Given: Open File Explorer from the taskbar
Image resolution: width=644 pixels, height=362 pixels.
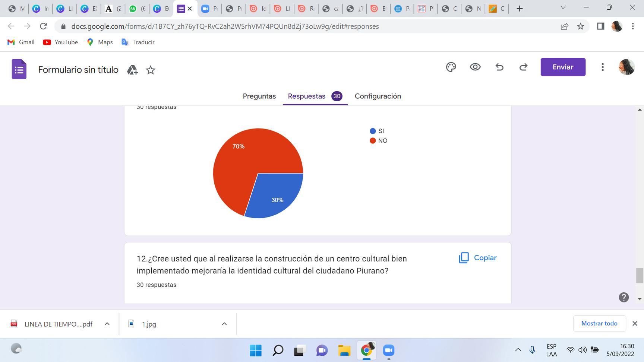Looking at the screenshot, I should click(344, 350).
